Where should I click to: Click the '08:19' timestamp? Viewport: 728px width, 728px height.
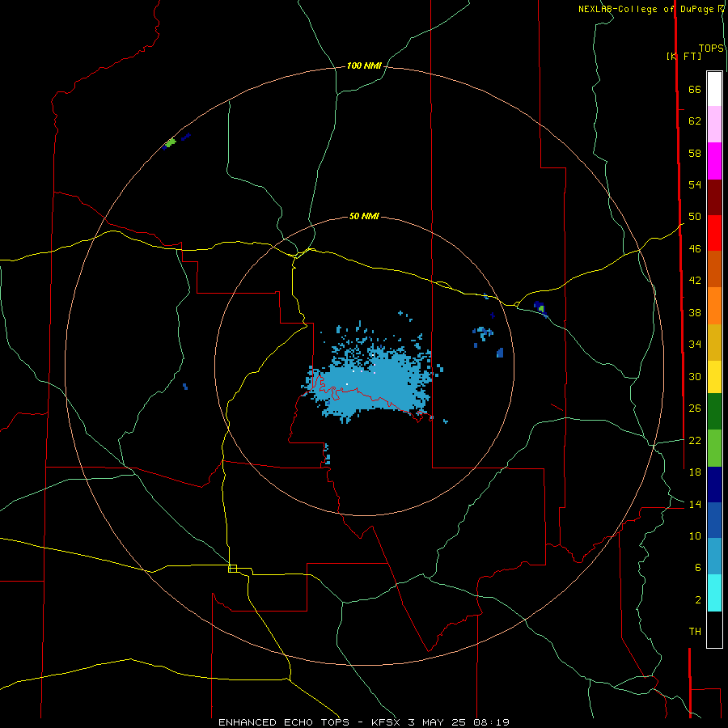click(x=491, y=722)
